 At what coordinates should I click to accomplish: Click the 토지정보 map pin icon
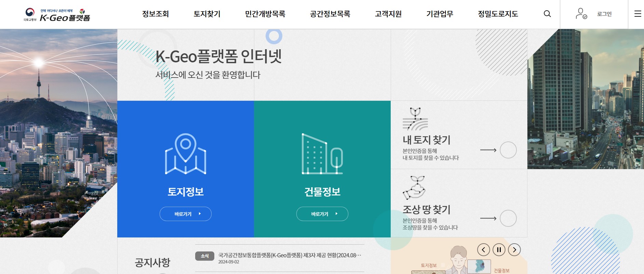[186, 154]
